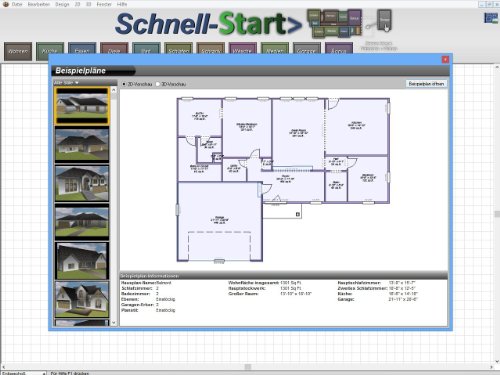Choose the second house thumbnail in the list
Screen dimensions: 500x375
click(82, 145)
